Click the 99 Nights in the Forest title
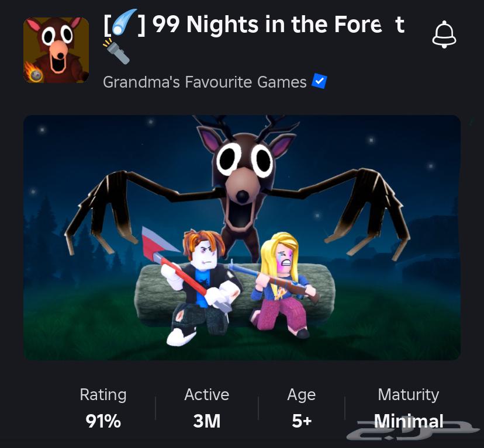484x448 pixels. tap(278, 24)
